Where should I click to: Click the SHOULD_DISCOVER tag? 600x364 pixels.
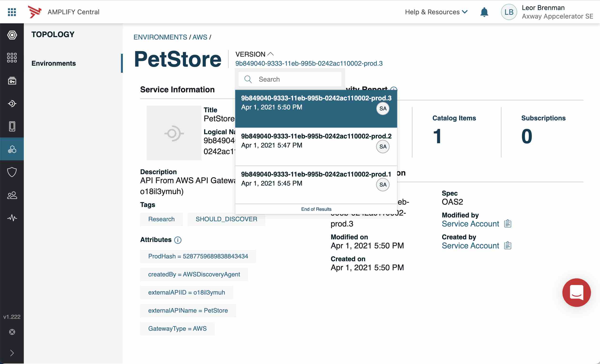pos(226,219)
